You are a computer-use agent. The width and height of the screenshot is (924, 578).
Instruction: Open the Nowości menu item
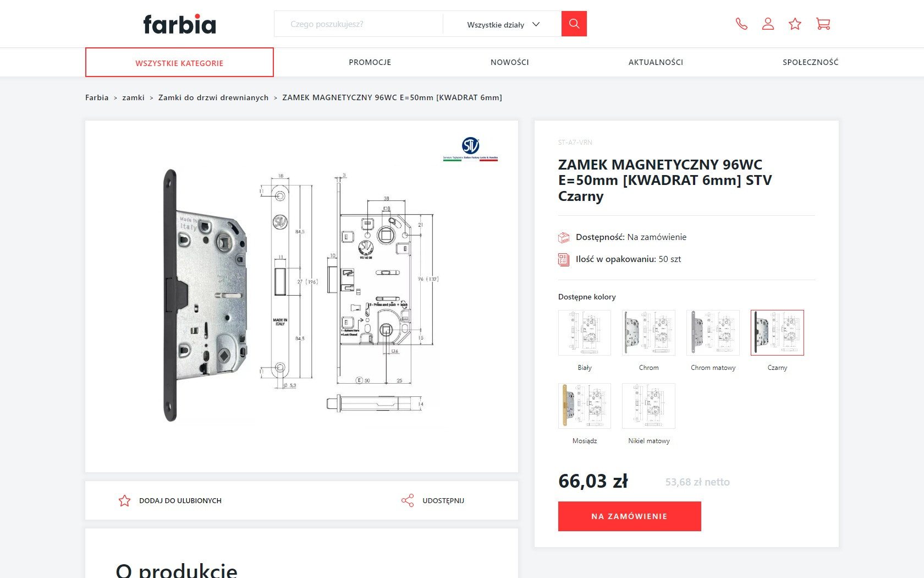tap(510, 62)
